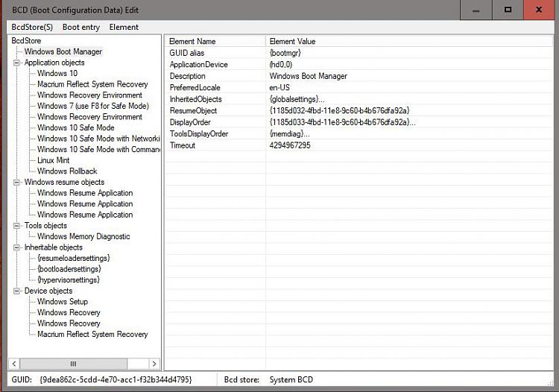Select Macrium Reflect System Recovery under Application objects
The image size is (559, 392).
click(x=92, y=84)
